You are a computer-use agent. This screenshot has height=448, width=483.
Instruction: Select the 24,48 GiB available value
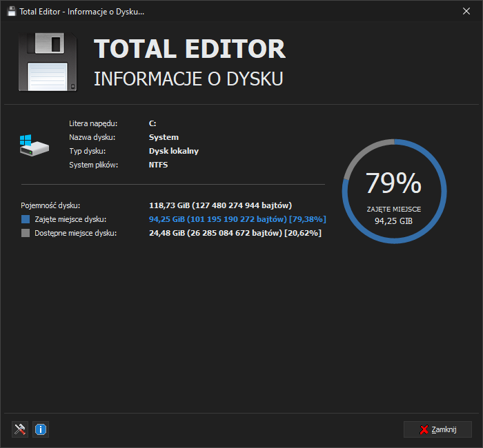coord(235,233)
